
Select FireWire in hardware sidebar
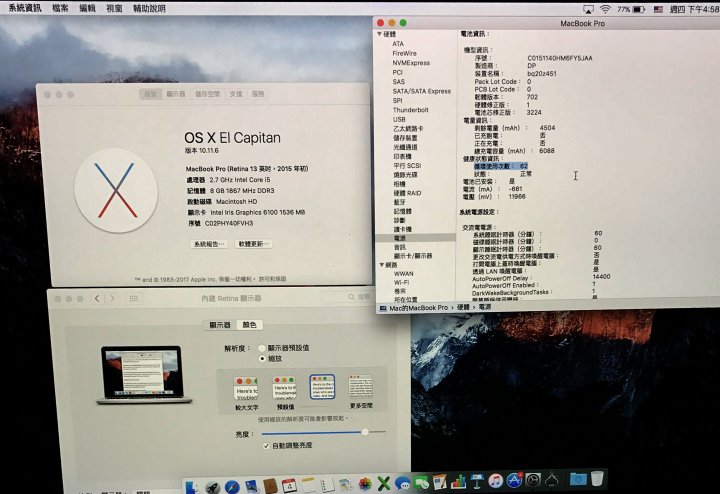coord(405,53)
